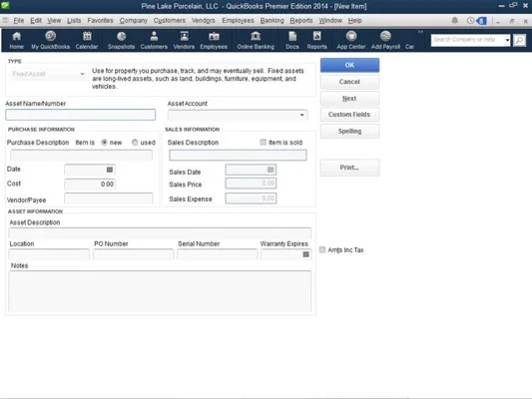Focus the Asset Name/Number field
This screenshot has height=399, width=532.
pyautogui.click(x=81, y=115)
